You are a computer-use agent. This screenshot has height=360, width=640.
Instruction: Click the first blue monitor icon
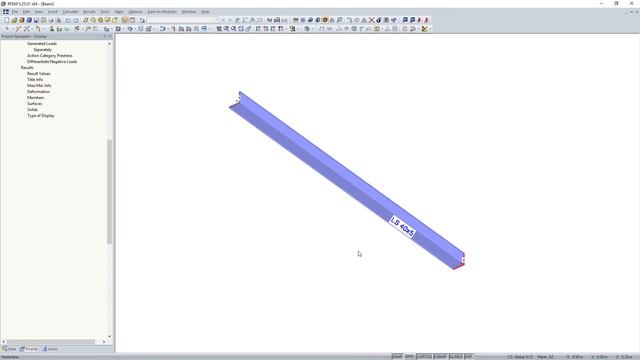click(x=405, y=20)
